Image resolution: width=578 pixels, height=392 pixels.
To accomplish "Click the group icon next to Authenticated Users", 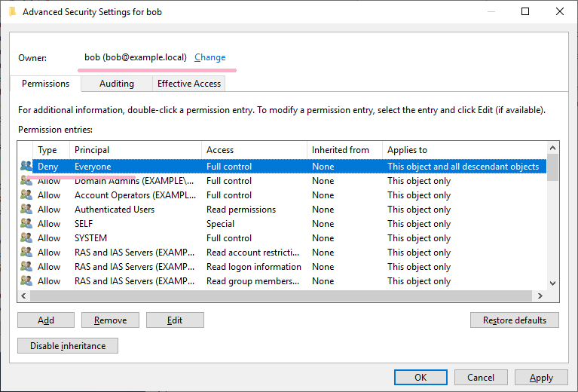I will pyautogui.click(x=26, y=209).
